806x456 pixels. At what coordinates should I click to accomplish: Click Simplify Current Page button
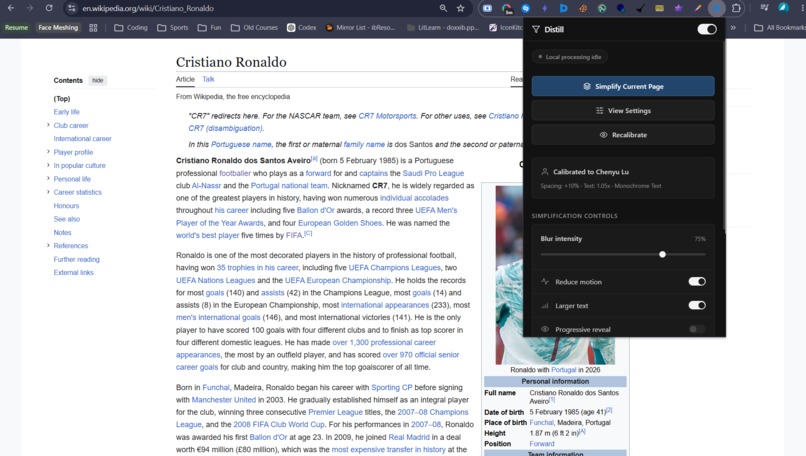tap(623, 86)
